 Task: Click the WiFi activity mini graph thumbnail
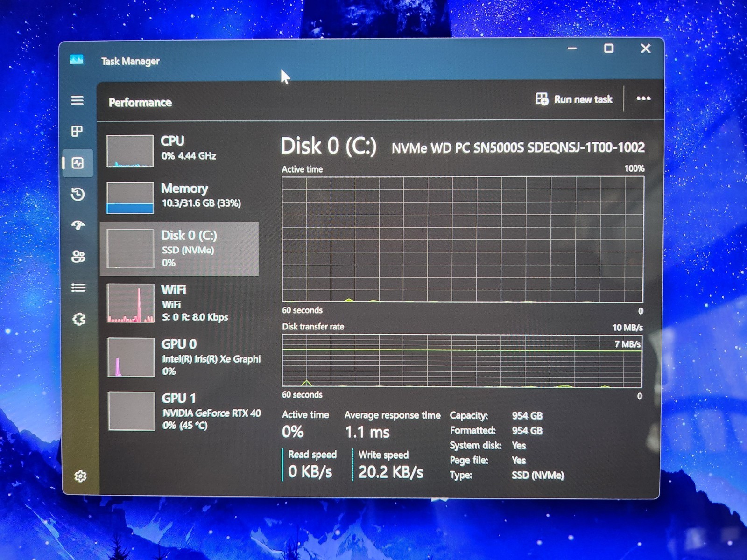131,303
